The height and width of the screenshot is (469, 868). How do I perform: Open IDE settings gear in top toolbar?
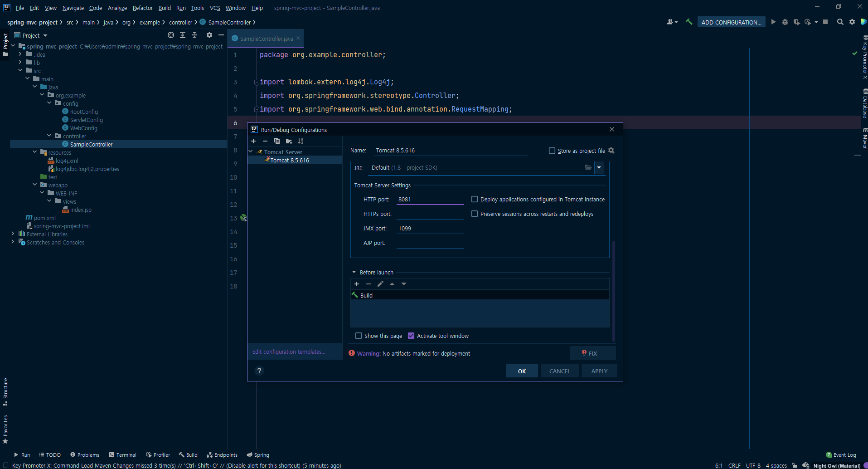852,22
